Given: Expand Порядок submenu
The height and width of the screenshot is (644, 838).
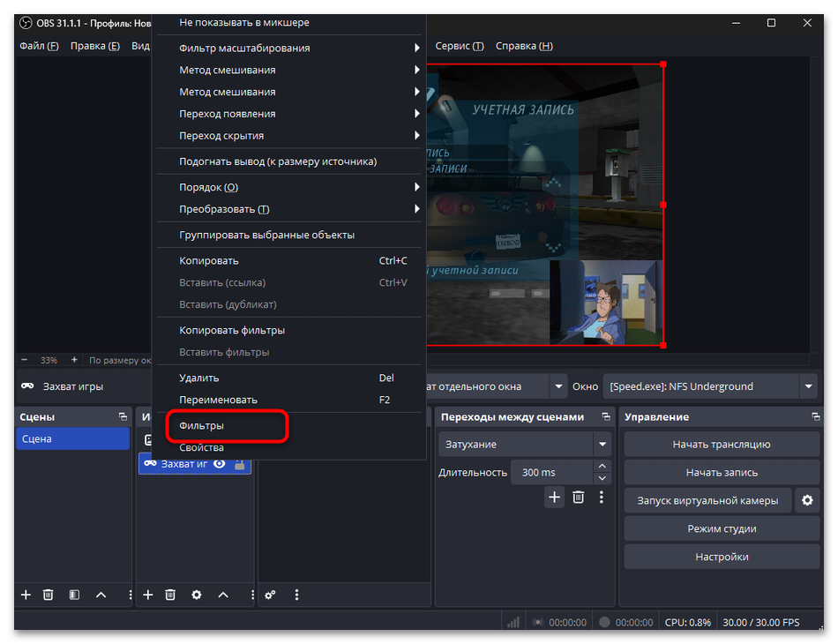Looking at the screenshot, I should pos(289,188).
